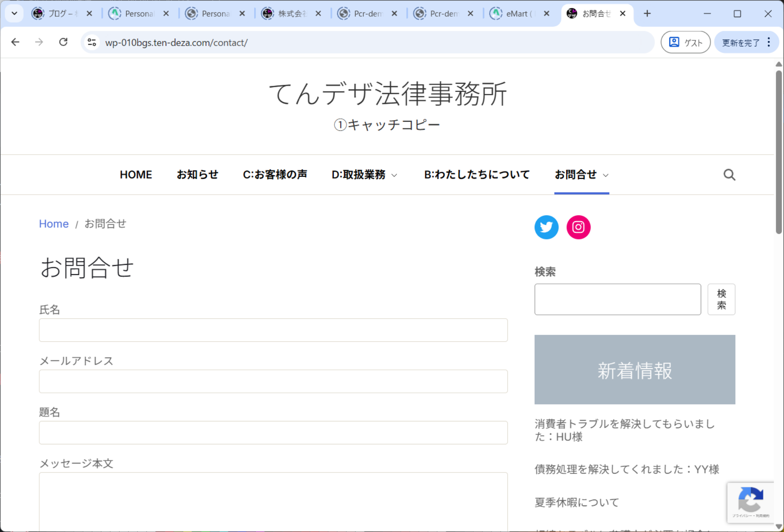Click the Home breadcrumb link
Image resolution: width=784 pixels, height=532 pixels.
(x=54, y=224)
